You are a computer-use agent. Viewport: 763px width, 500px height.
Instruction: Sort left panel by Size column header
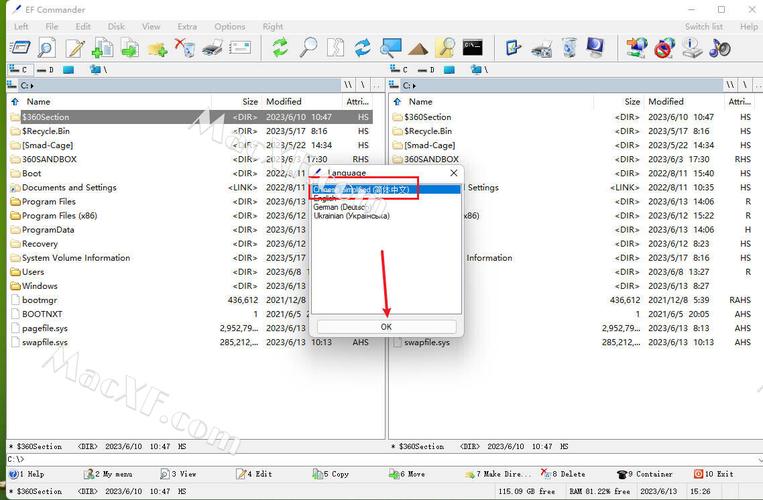click(250, 102)
